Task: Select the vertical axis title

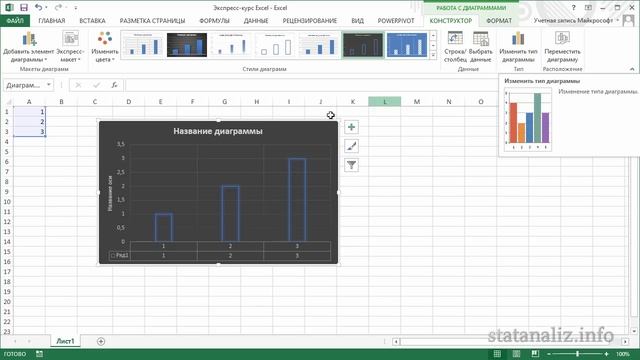Action: (x=110, y=193)
